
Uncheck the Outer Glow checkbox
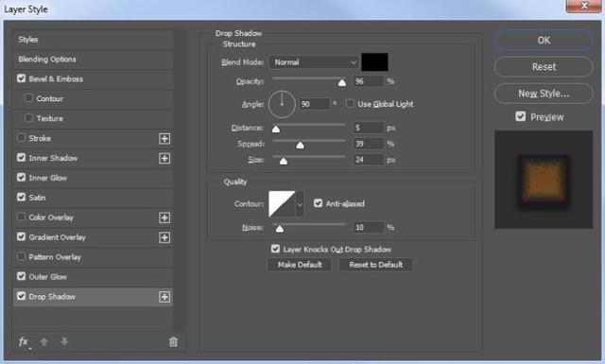[21, 276]
